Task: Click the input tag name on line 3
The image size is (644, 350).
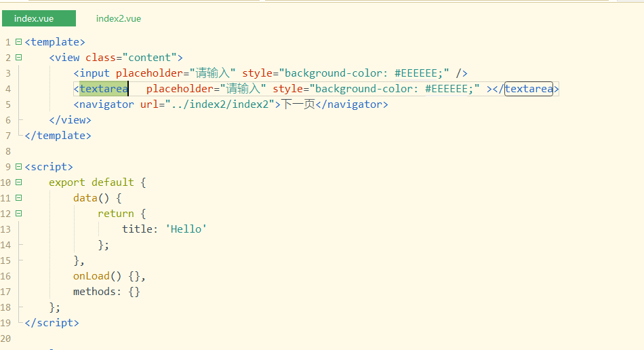Action: (x=97, y=73)
